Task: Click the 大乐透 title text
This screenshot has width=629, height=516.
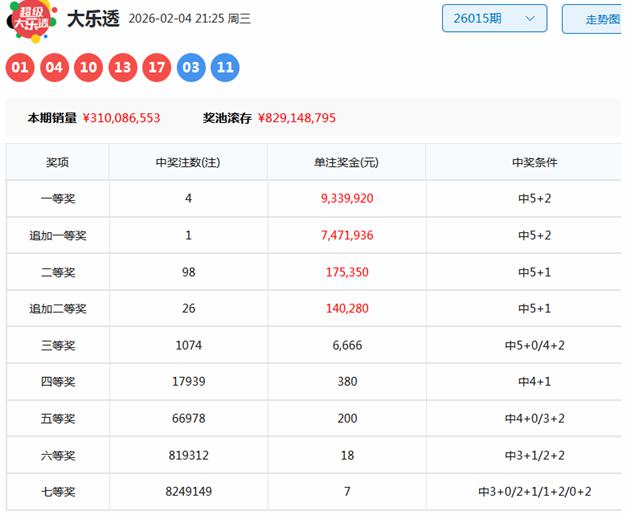Action: (x=93, y=19)
